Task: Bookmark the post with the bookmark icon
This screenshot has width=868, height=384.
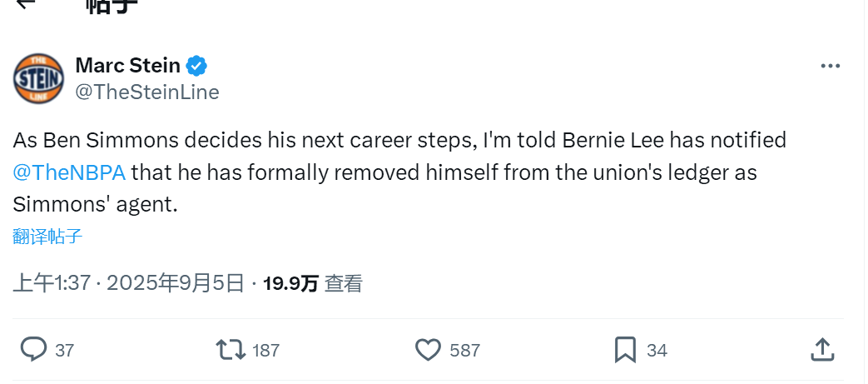Action: coord(625,349)
